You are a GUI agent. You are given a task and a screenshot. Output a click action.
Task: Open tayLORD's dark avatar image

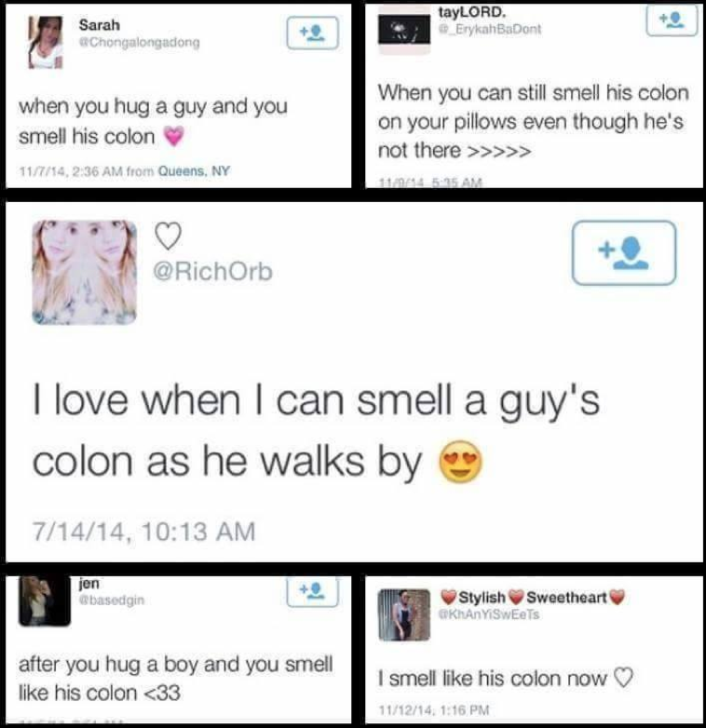(x=403, y=30)
